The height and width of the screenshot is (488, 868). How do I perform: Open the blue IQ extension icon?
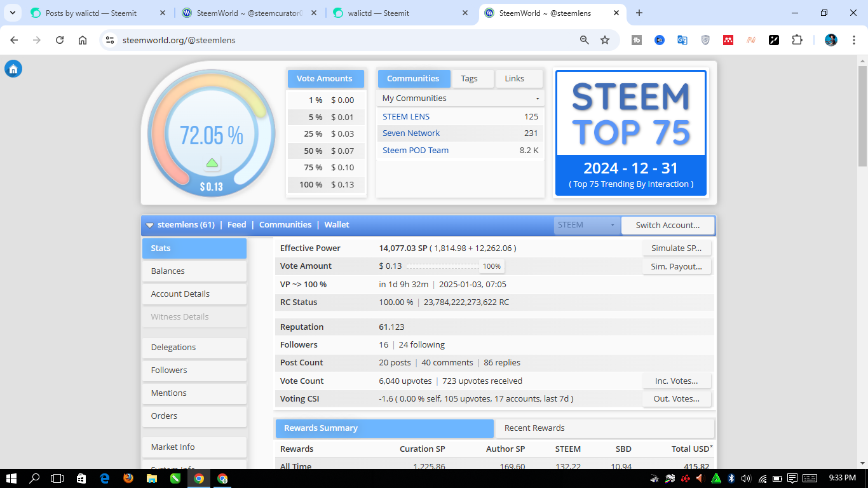tap(660, 40)
